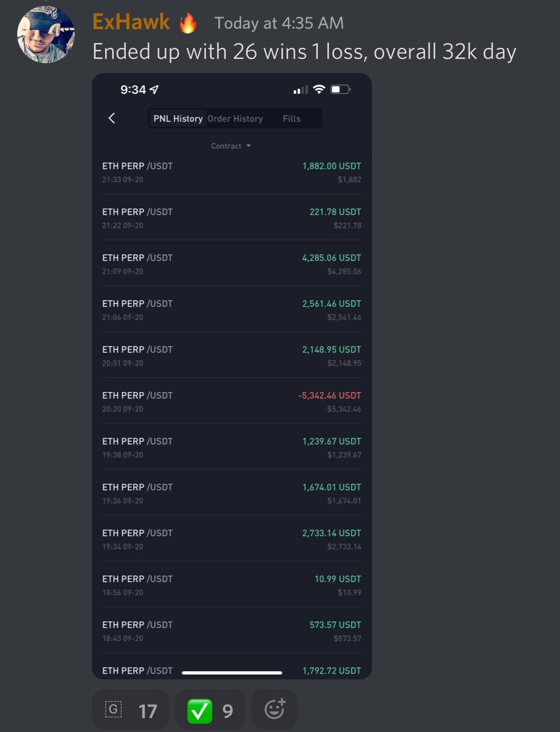Open the -5,342.46 USDT loss entry
This screenshot has width=560, height=732.
coord(232,401)
